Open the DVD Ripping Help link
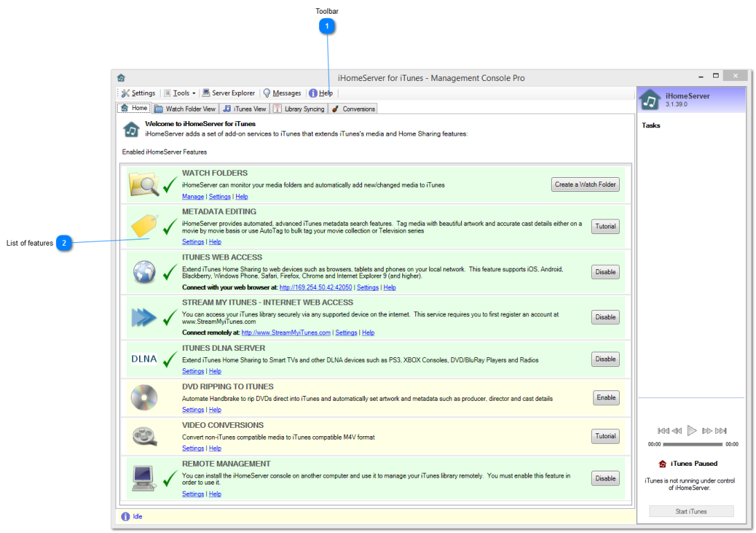This screenshot has width=756, height=533. 215,410
